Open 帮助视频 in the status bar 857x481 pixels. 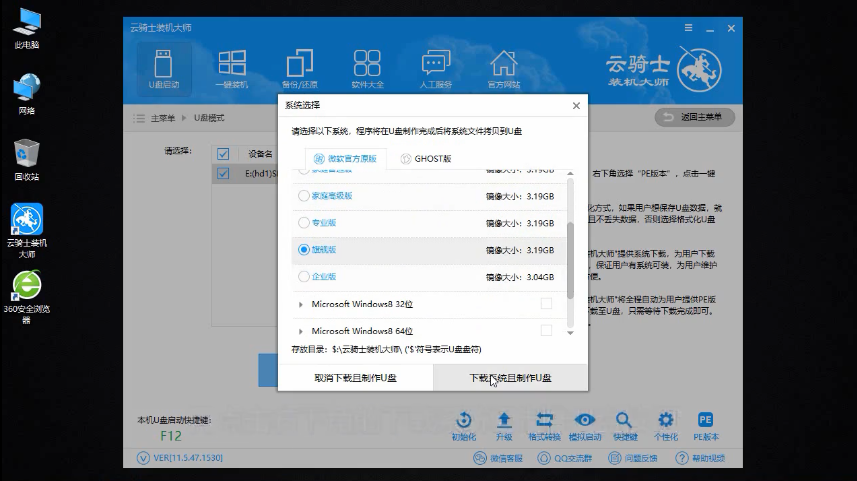(x=700, y=458)
